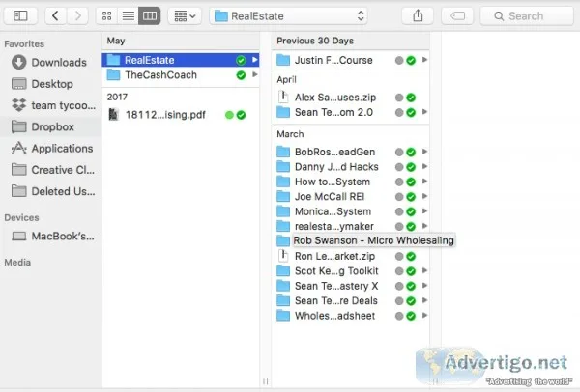This screenshot has width=580, height=392.
Task: Expand the Sean Te...om 2.0 arrow
Action: pos(424,112)
